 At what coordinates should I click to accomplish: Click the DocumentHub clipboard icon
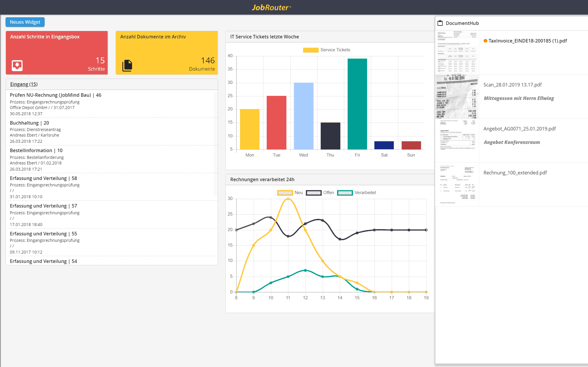[x=440, y=23]
